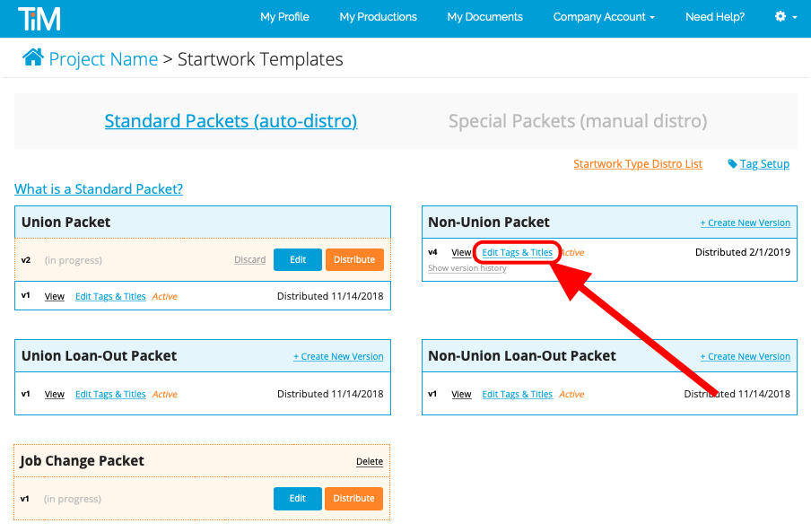Edit Union Packet v2 in progress

click(x=298, y=259)
